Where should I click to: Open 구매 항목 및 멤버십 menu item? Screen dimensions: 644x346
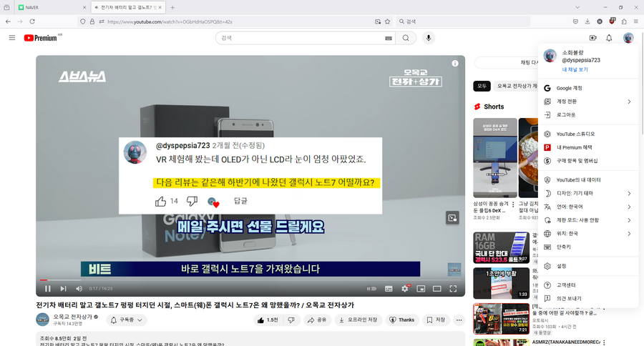587,161
